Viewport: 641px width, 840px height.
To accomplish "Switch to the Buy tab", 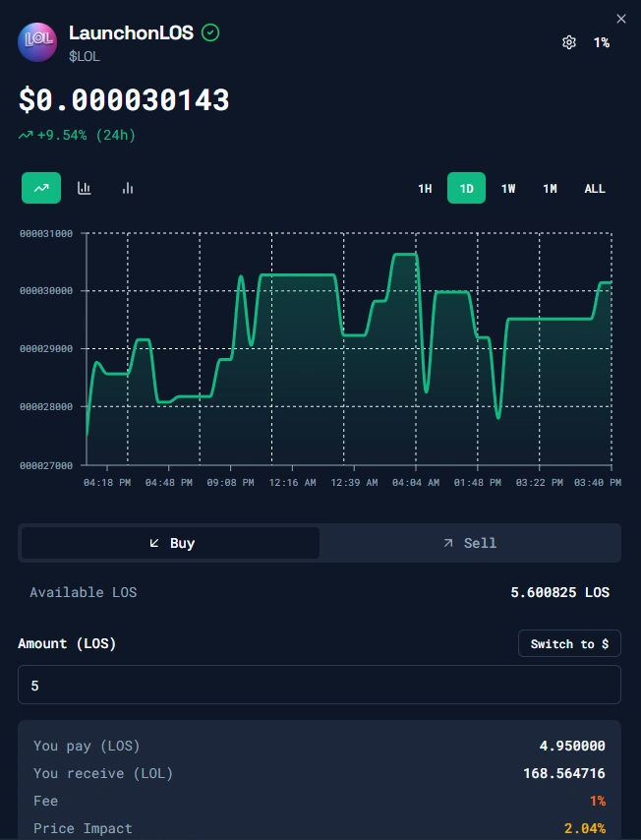I will point(171,543).
